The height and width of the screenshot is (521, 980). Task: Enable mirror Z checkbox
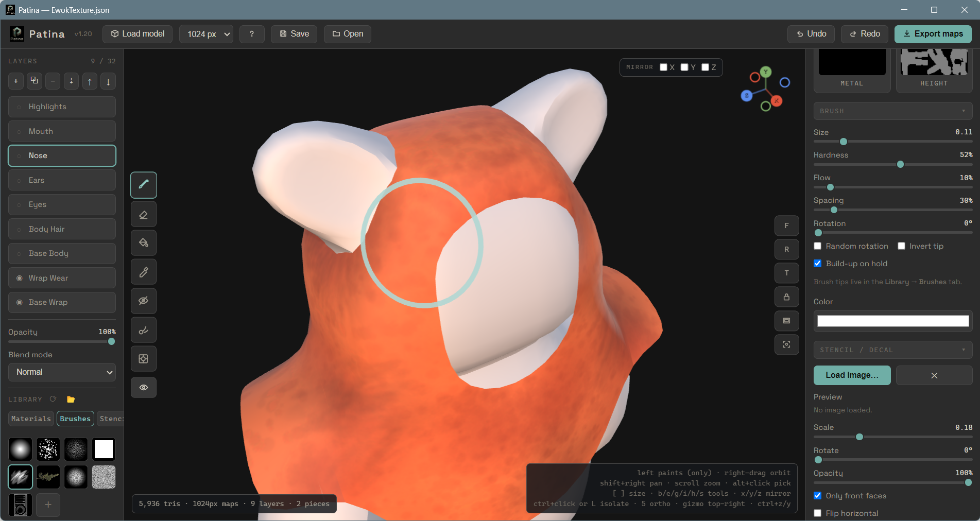(705, 67)
